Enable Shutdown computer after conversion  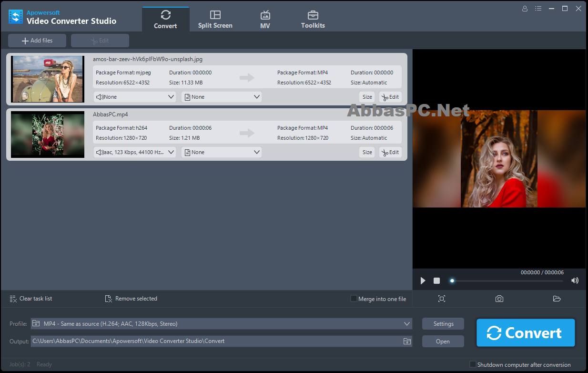click(473, 364)
